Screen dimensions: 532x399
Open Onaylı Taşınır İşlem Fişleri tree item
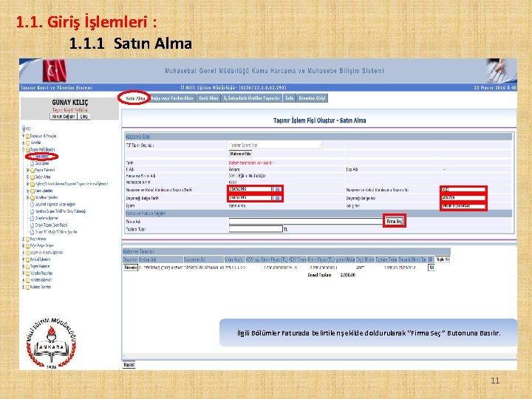51,225
